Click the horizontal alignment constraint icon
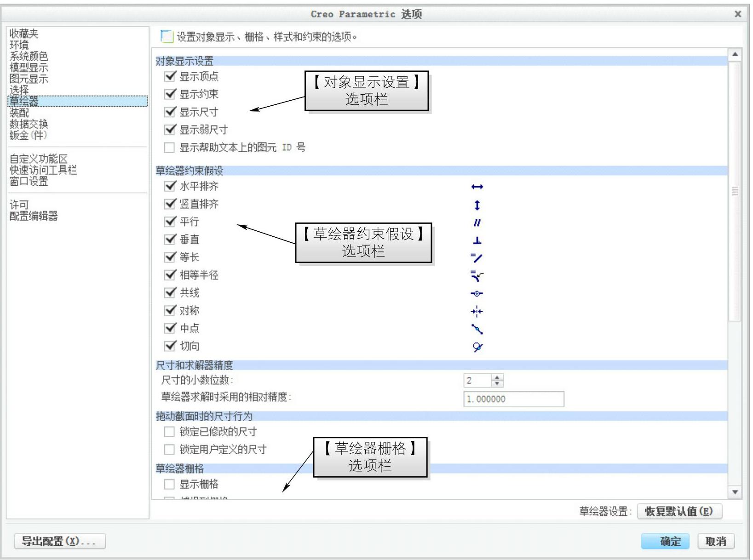Viewport: 753px width, 560px height. click(x=477, y=187)
